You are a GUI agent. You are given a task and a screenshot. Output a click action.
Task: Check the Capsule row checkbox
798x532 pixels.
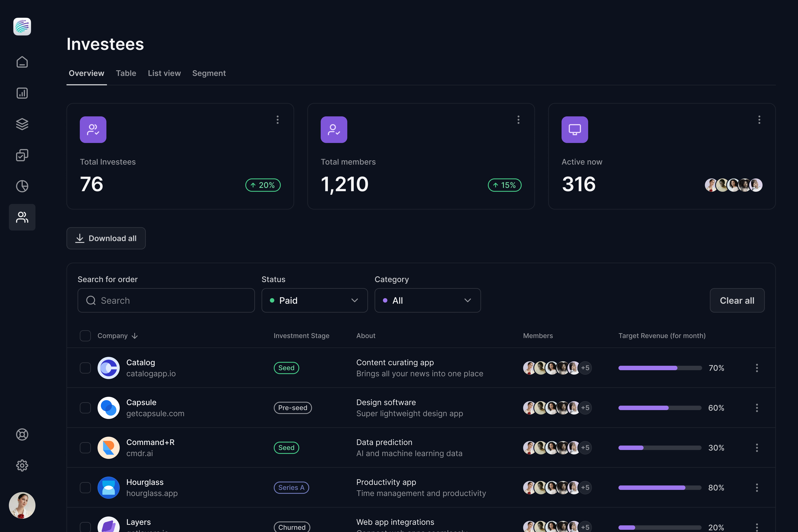coord(85,408)
